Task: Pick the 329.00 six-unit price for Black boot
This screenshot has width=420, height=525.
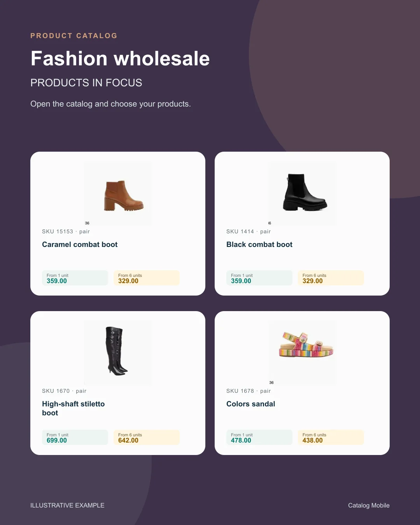Action: point(331,278)
